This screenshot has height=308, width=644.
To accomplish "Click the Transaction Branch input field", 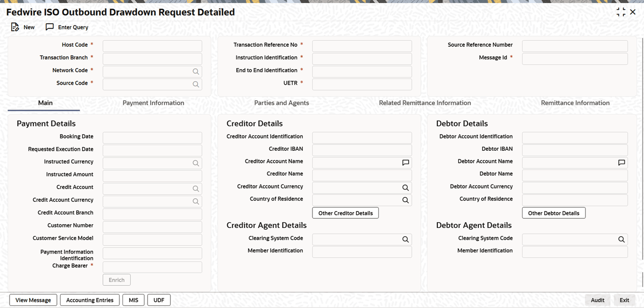I will click(x=152, y=58).
